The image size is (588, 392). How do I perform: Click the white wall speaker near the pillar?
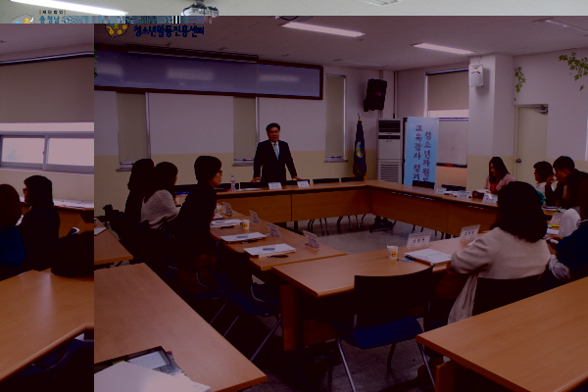[476, 75]
